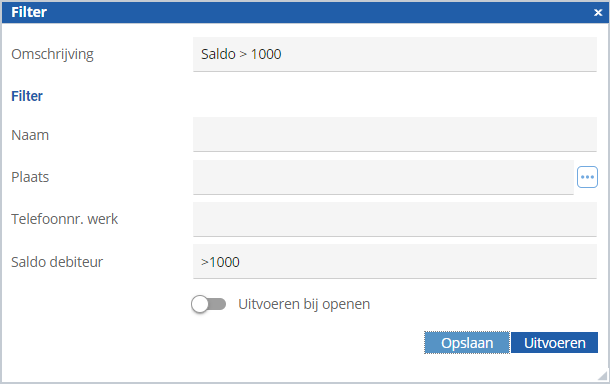Toggle the Uitvoeren bij openen switch
The height and width of the screenshot is (384, 610).
(x=209, y=304)
